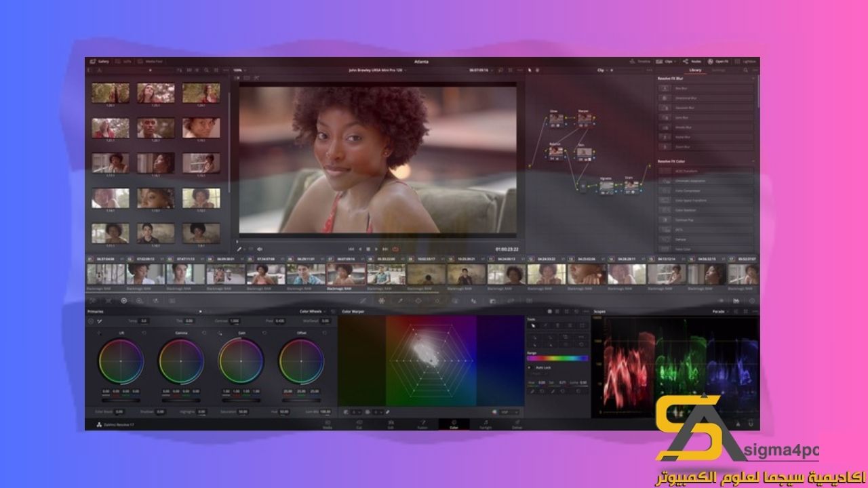Open the Power Window palette icon
The height and width of the screenshot is (488, 868).
[x=418, y=300]
